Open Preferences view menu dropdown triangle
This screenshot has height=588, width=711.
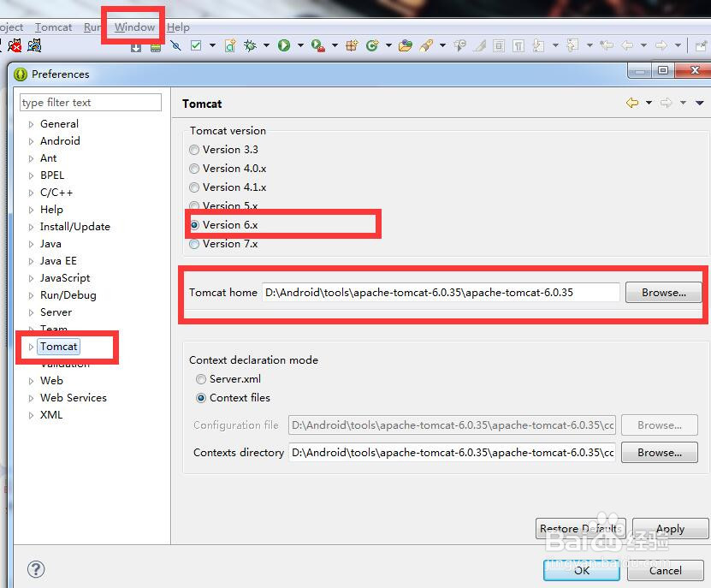pyautogui.click(x=700, y=103)
